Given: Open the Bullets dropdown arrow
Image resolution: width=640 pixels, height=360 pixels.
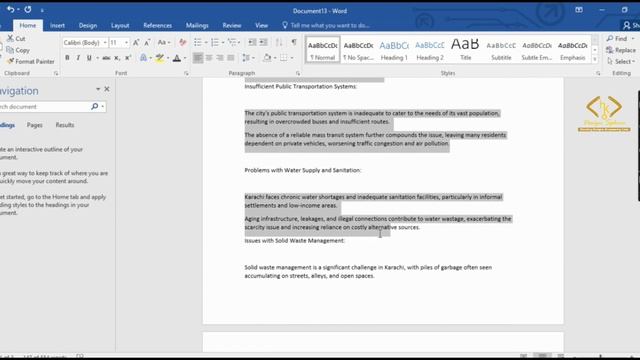Looking at the screenshot, I should [206, 42].
